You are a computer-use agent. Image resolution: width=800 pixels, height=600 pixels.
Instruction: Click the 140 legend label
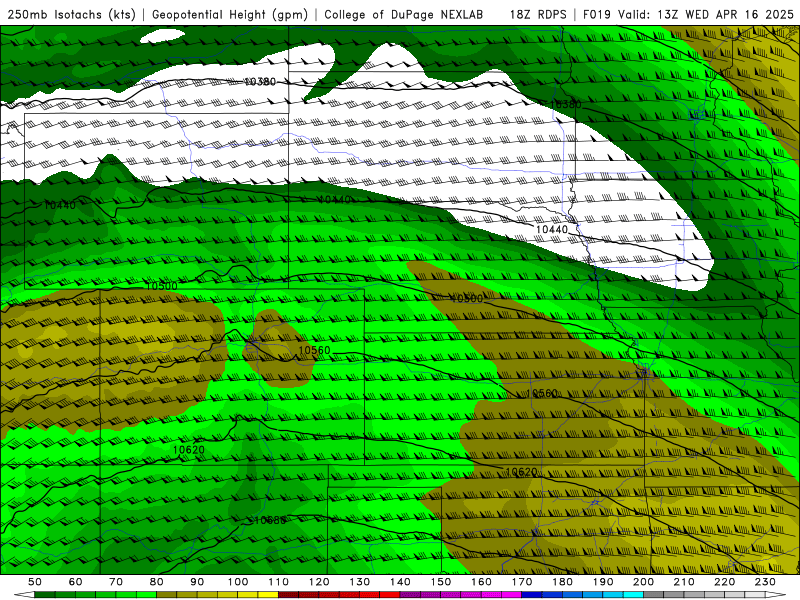[401, 582]
